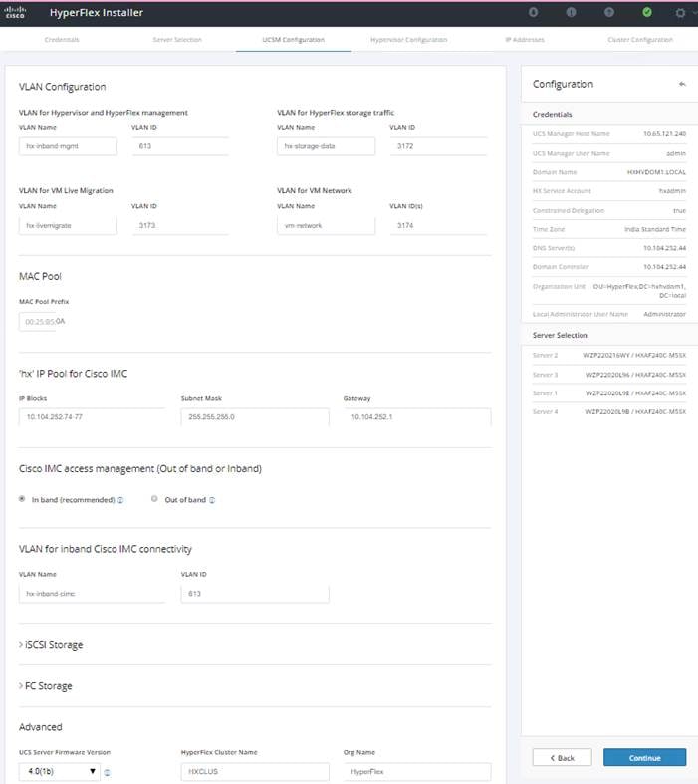The image size is (698, 784).
Task: Open the IP Addresses tab
Action: [x=525, y=40]
